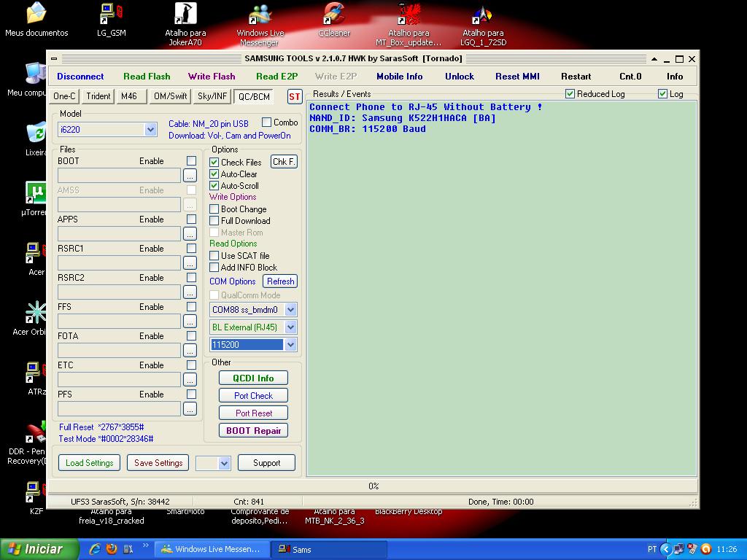
Task: Open the Lixeira recycle bin icon
Action: pos(36,139)
